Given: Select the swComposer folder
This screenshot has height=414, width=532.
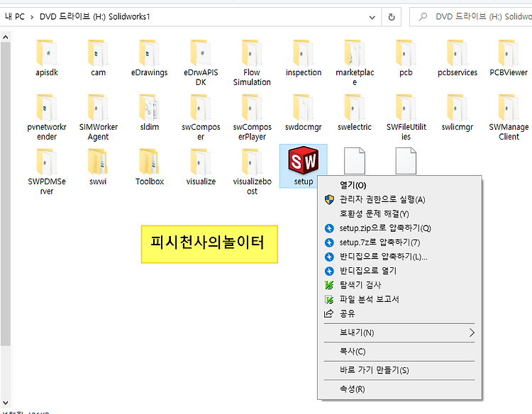Looking at the screenshot, I should click(x=201, y=117).
